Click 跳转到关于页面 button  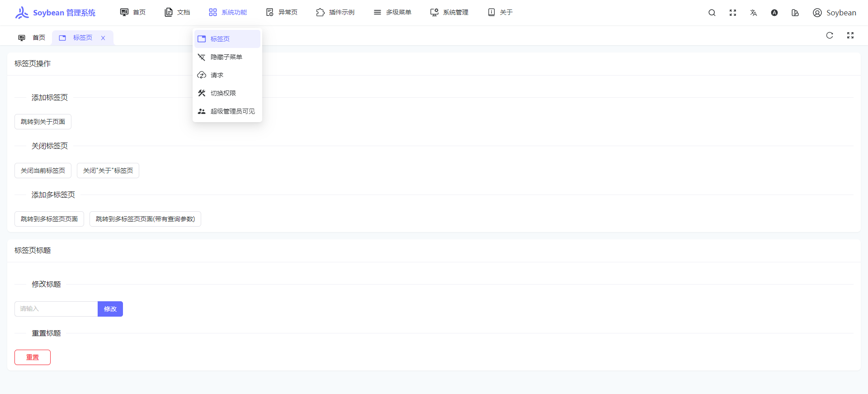click(x=43, y=122)
